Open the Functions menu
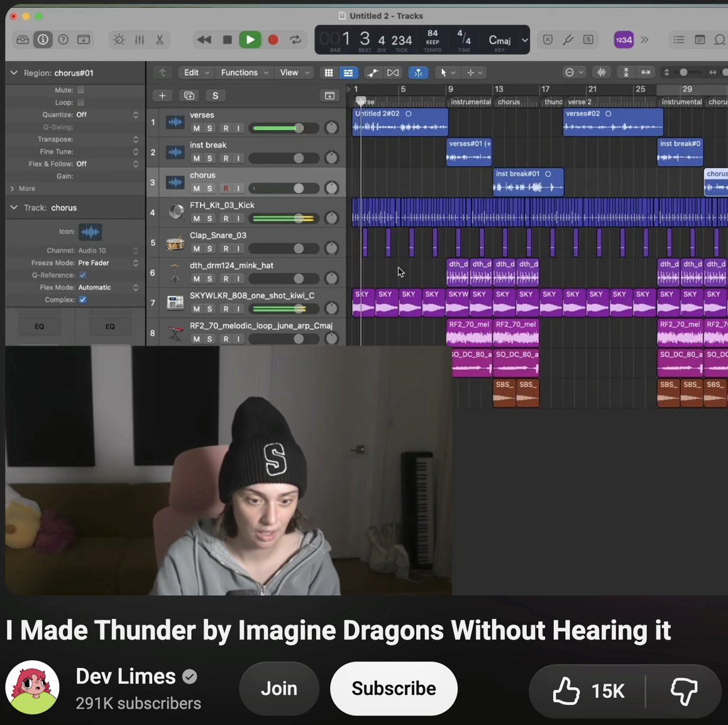 (x=244, y=73)
